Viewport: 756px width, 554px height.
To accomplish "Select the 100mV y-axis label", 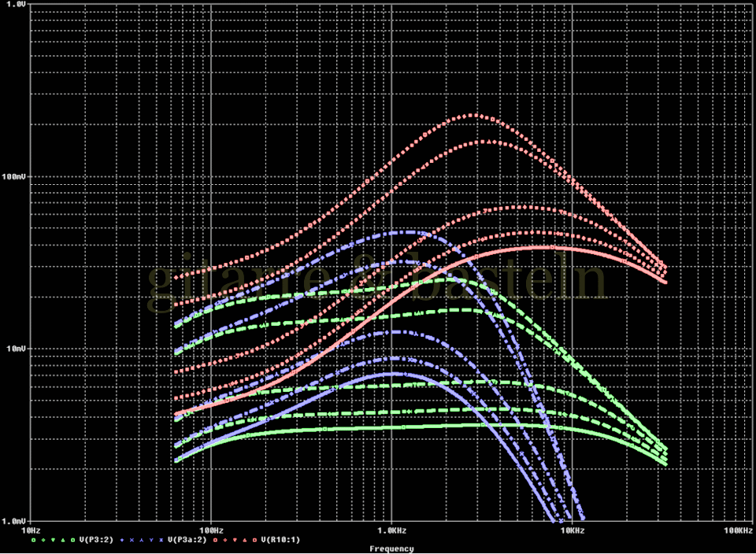I will (x=15, y=176).
